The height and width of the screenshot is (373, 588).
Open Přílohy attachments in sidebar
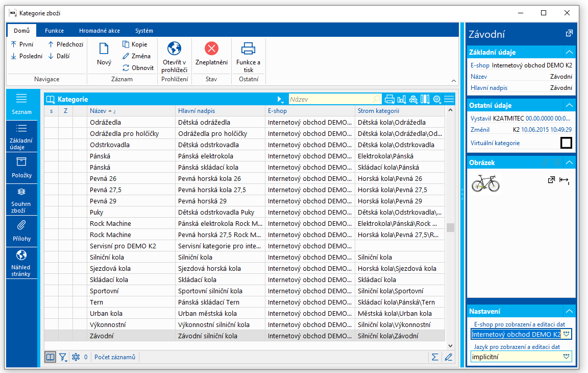click(x=21, y=230)
